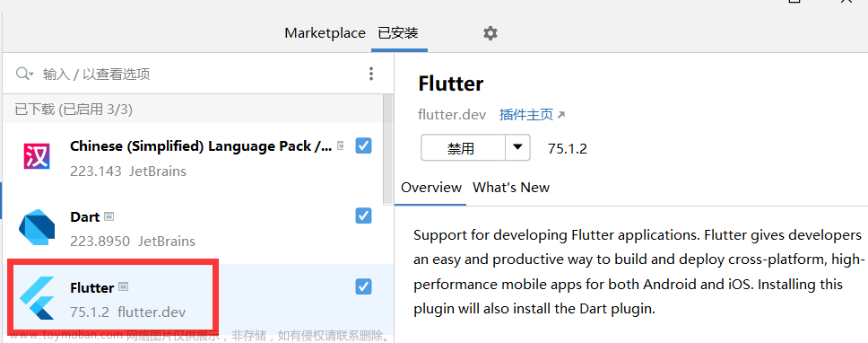Select the Dart plugin name text
The width and height of the screenshot is (868, 343).
coord(84,216)
